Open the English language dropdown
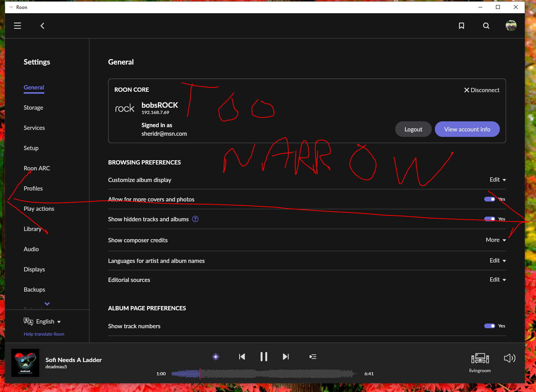Screen dimensions: 536x392 point(48,322)
